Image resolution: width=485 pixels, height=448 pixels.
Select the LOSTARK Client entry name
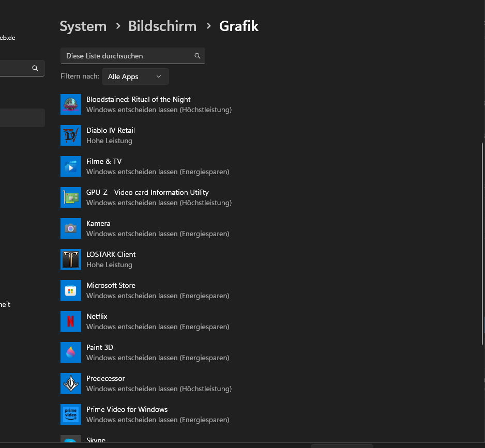tap(111, 254)
